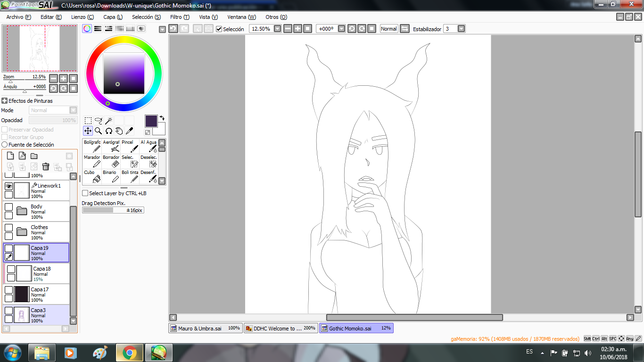Activate the eyedropper color picker tool
The width and height of the screenshot is (644, 362).
tap(129, 131)
